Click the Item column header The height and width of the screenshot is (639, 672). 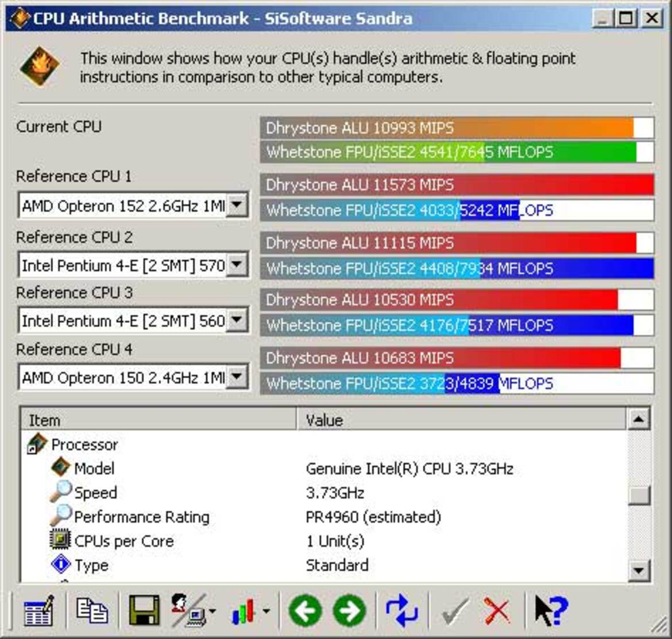pos(159,420)
